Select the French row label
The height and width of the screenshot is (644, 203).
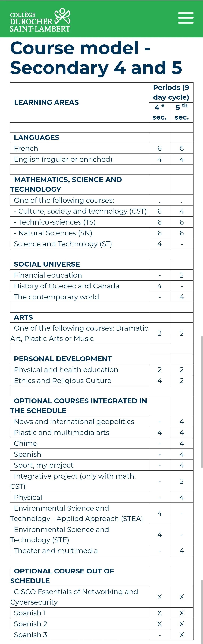point(26,149)
